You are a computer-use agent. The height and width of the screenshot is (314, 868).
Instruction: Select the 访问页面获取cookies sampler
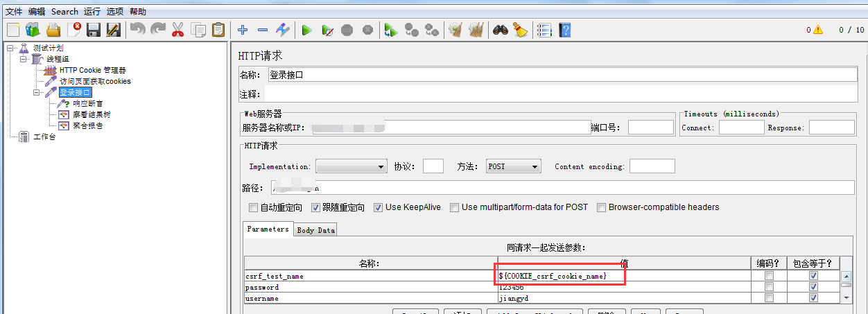tap(94, 81)
